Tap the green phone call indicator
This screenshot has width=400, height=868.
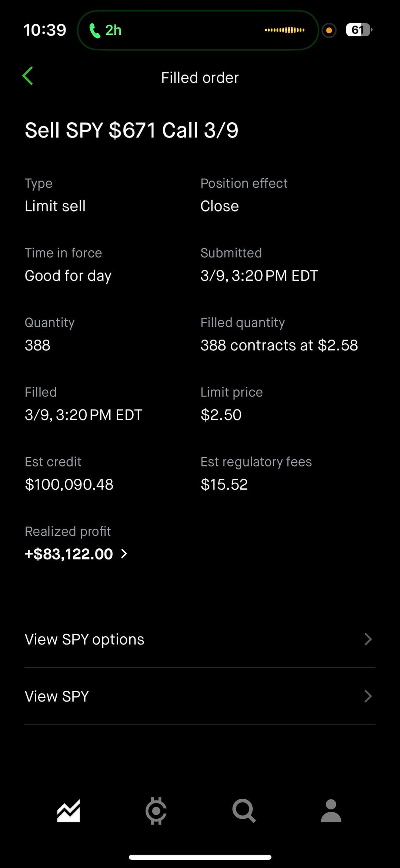click(x=105, y=30)
